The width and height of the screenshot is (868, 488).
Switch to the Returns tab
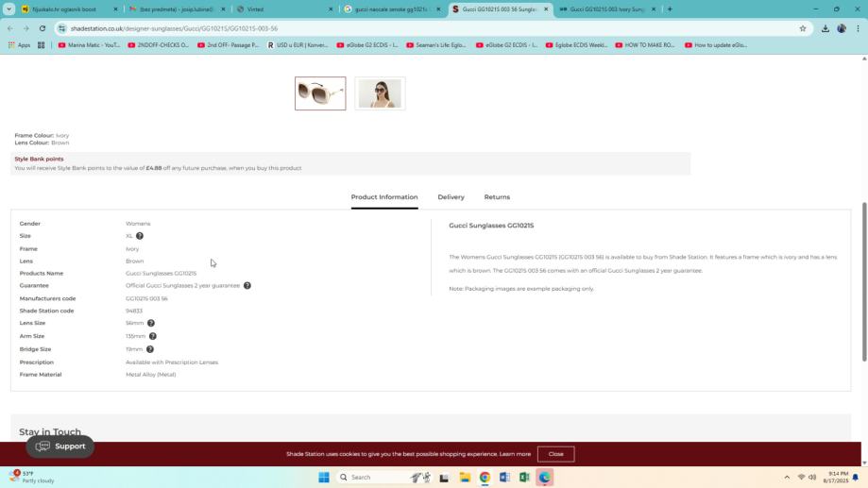coord(497,197)
